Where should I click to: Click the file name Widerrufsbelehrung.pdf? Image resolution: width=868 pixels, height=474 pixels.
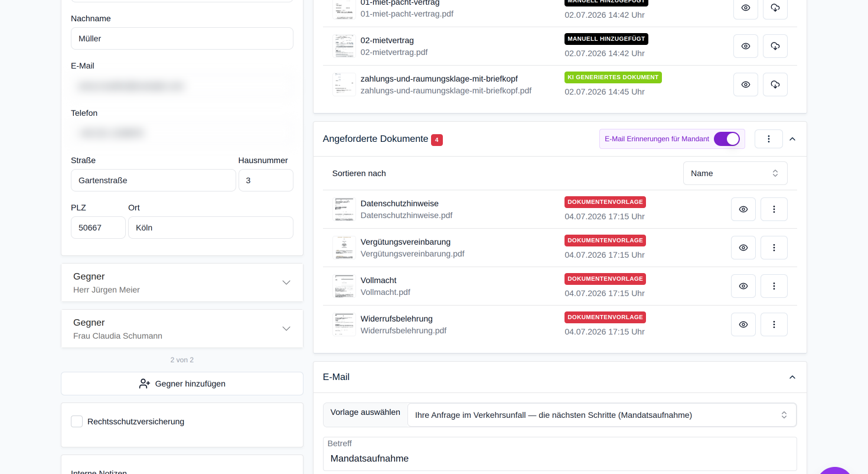point(404,330)
